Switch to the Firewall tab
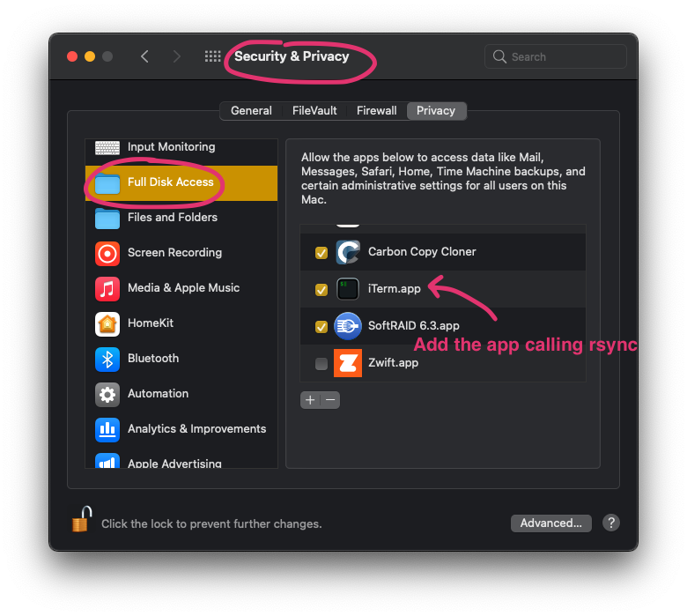This screenshot has width=687, height=616. (376, 110)
